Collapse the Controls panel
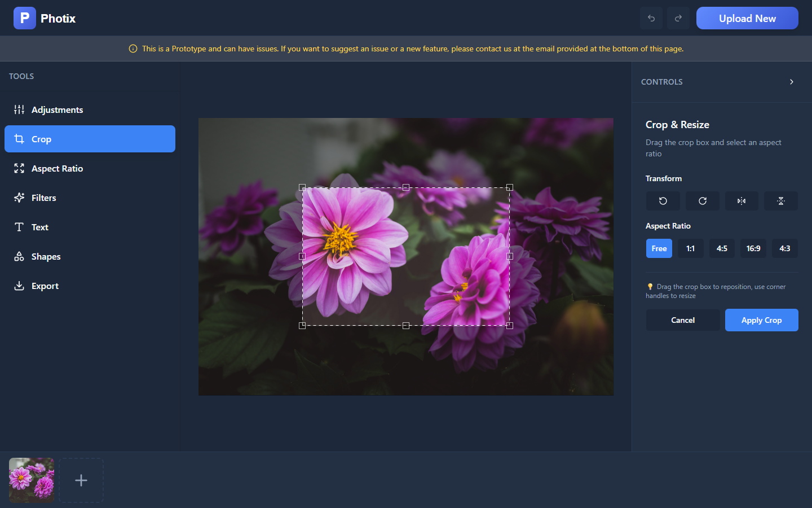 pos(791,82)
